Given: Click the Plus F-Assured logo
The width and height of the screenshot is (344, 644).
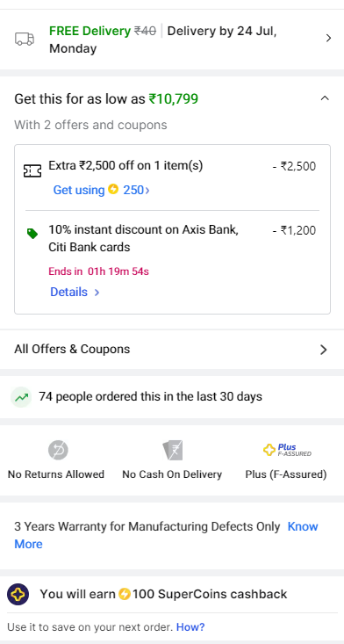Looking at the screenshot, I should [287, 450].
